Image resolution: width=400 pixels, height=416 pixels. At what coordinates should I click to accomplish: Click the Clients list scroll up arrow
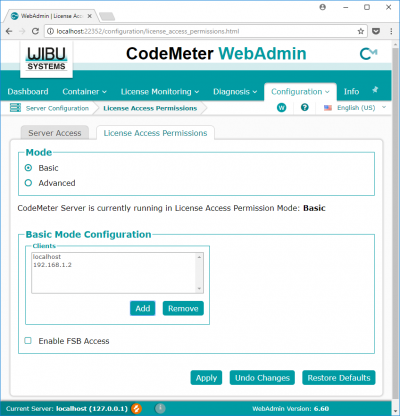(199, 257)
